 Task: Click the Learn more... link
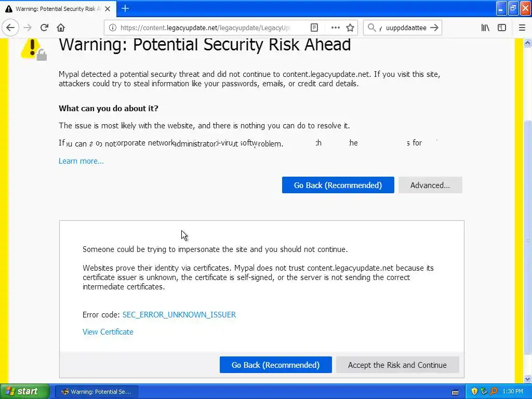(81, 161)
